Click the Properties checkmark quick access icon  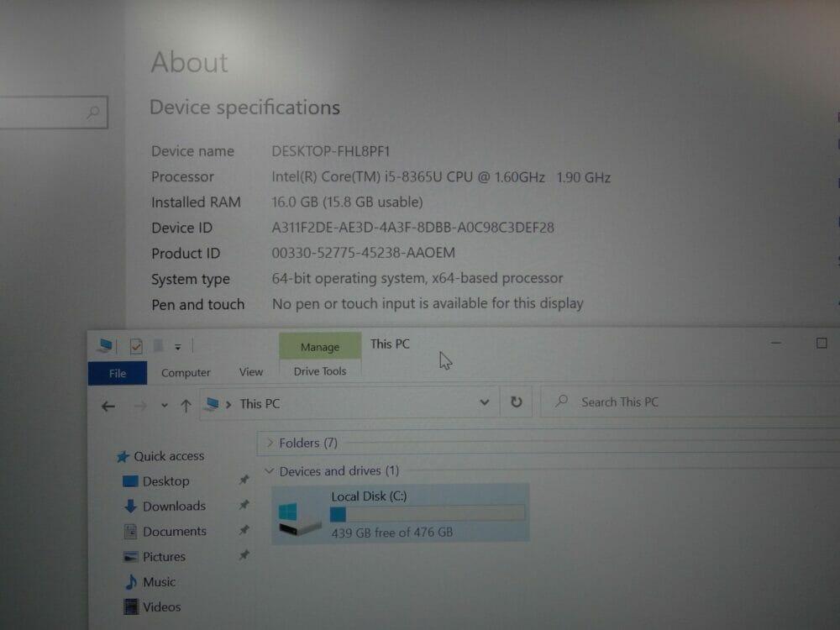point(136,346)
